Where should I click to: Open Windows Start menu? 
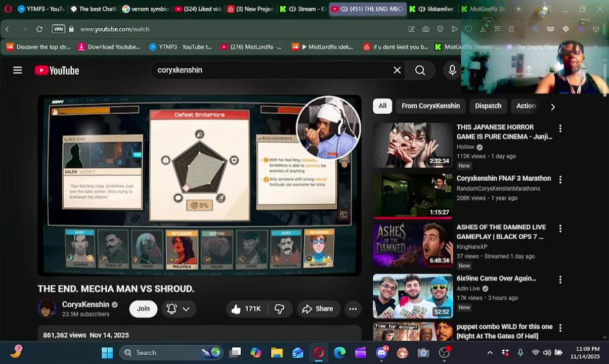(107, 352)
